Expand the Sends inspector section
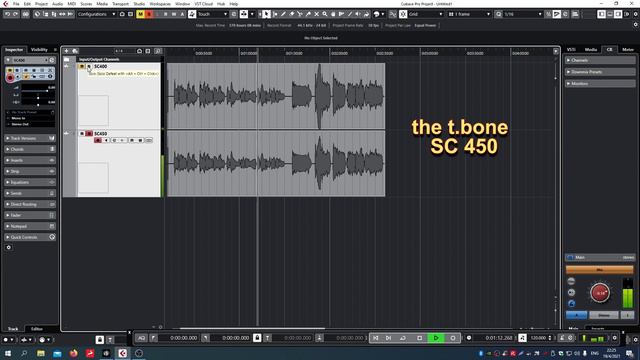The height and width of the screenshot is (360, 640). 30,193
